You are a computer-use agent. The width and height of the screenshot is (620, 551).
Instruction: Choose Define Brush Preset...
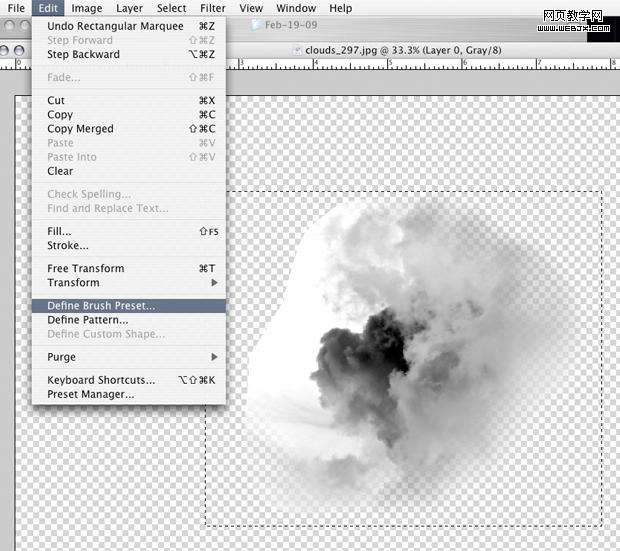[129, 306]
